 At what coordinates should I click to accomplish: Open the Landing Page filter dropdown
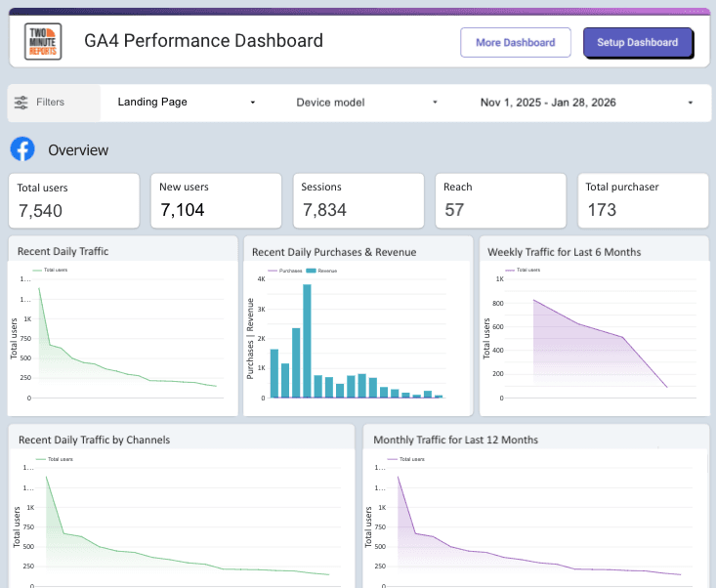pyautogui.click(x=186, y=103)
